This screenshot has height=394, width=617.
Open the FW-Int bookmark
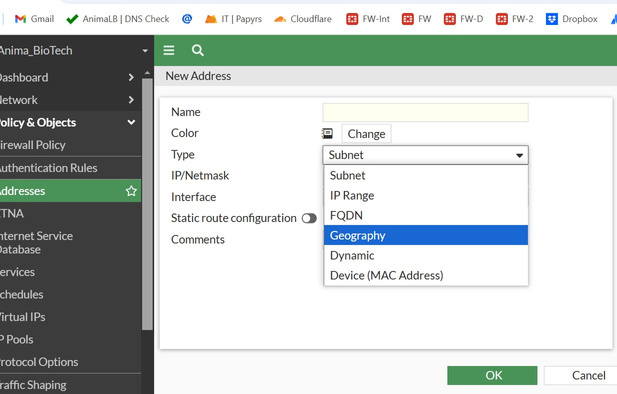point(368,18)
